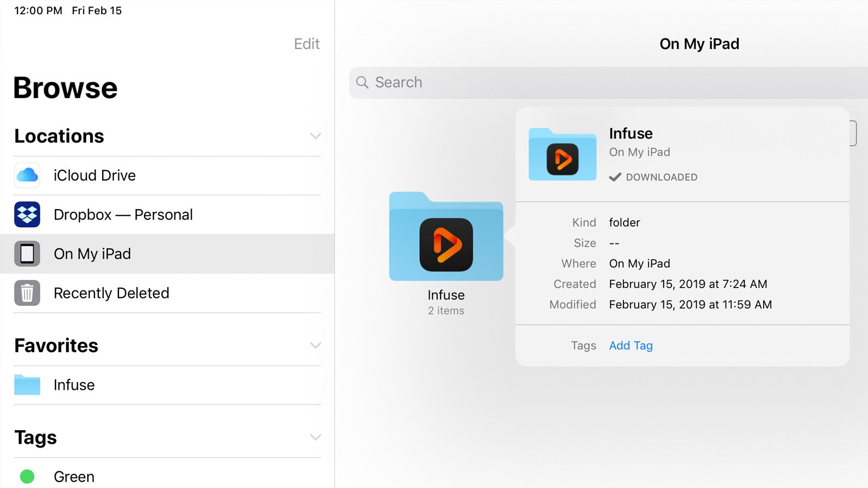Click the Infuse title in info popup
Viewport: 868px width, 488px height.
pos(631,133)
